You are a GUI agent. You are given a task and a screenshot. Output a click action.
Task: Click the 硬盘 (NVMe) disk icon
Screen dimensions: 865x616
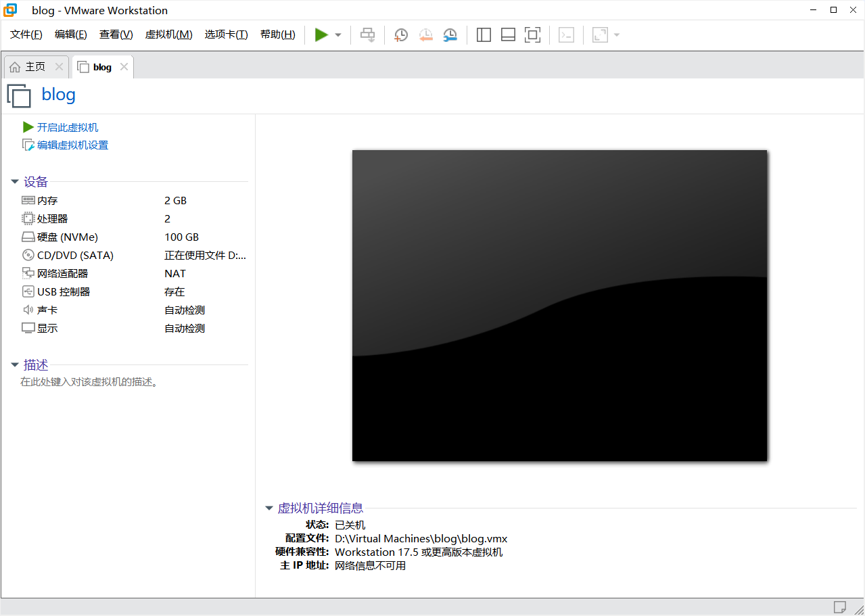point(28,237)
